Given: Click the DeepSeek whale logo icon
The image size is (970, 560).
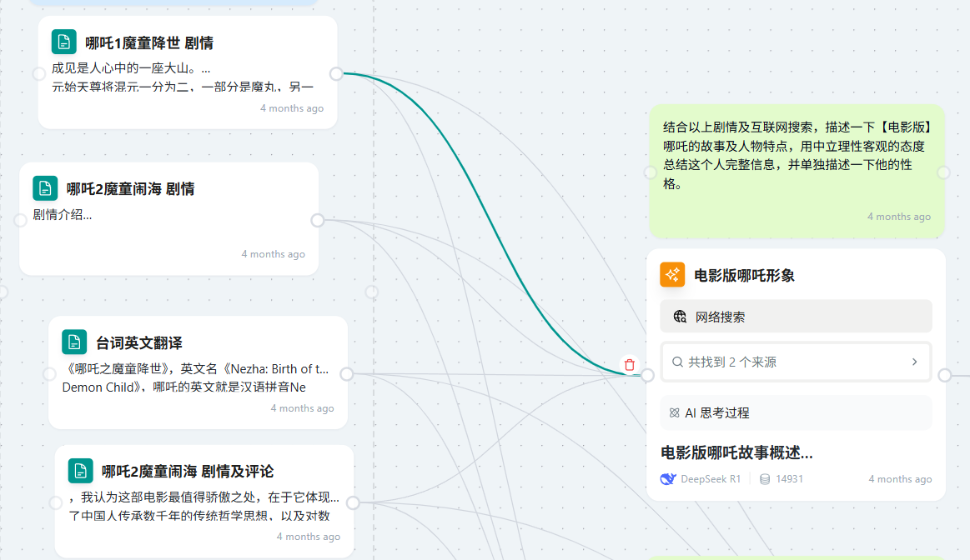Looking at the screenshot, I should point(668,479).
